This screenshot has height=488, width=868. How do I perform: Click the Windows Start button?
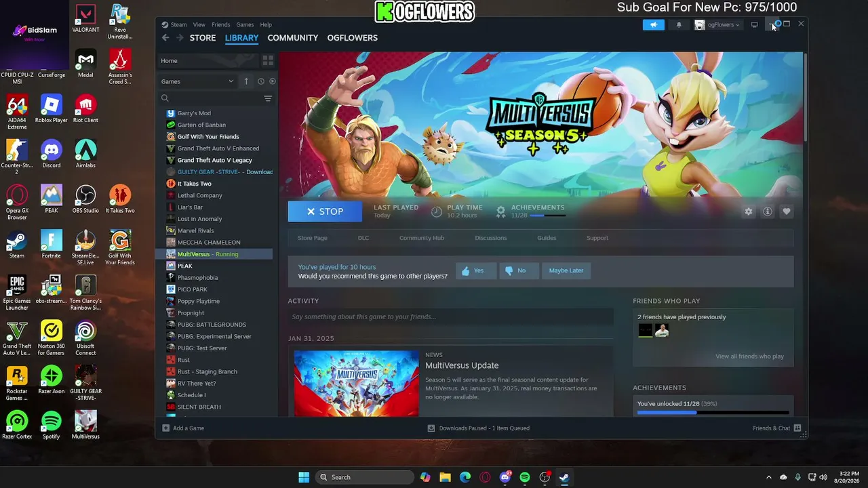(x=304, y=477)
